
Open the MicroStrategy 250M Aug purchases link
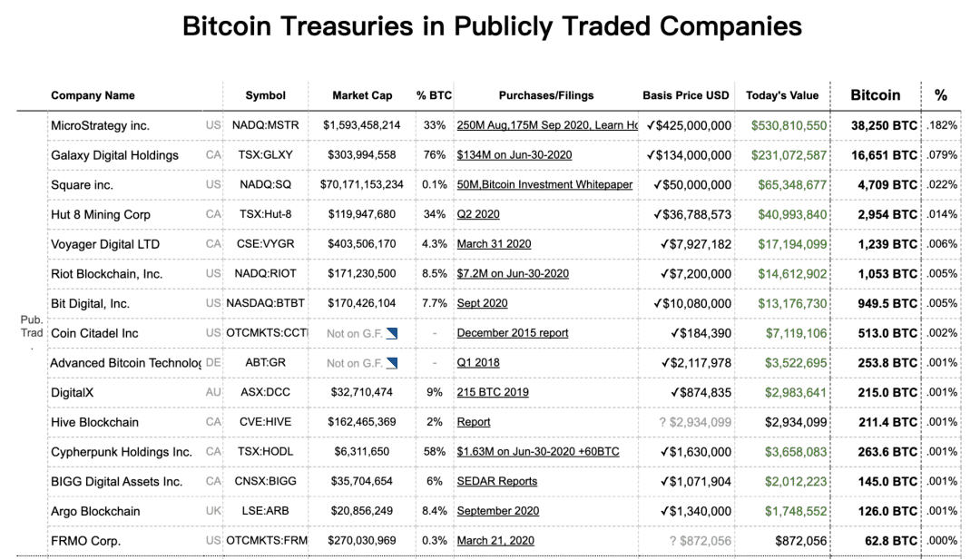(x=547, y=125)
